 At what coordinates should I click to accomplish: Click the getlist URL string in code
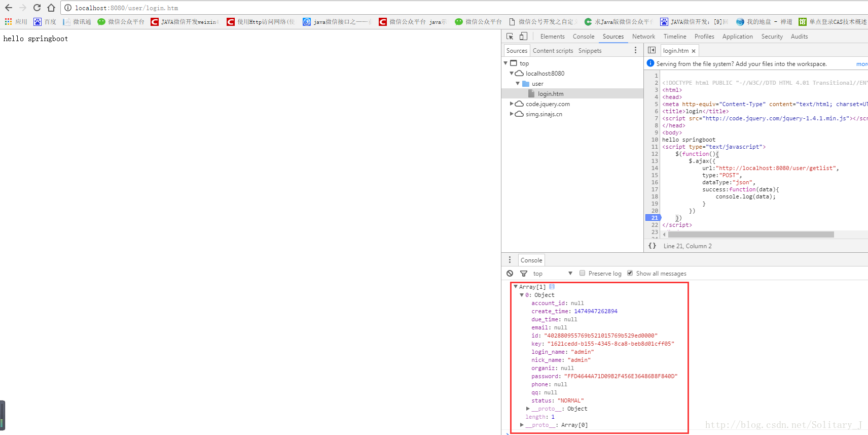(x=775, y=168)
